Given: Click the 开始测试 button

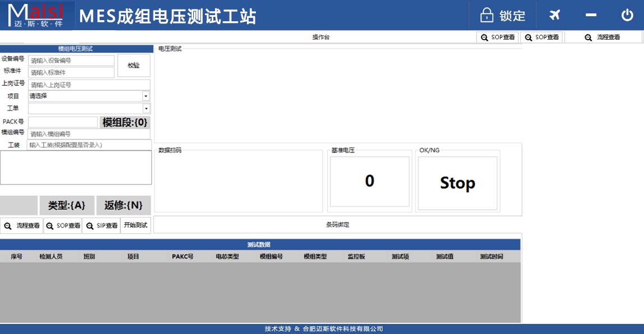Looking at the screenshot, I should (x=135, y=225).
